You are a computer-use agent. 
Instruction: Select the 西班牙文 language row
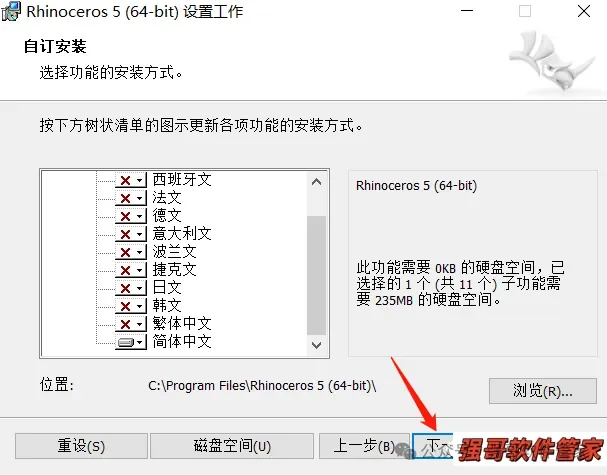pyautogui.click(x=182, y=180)
